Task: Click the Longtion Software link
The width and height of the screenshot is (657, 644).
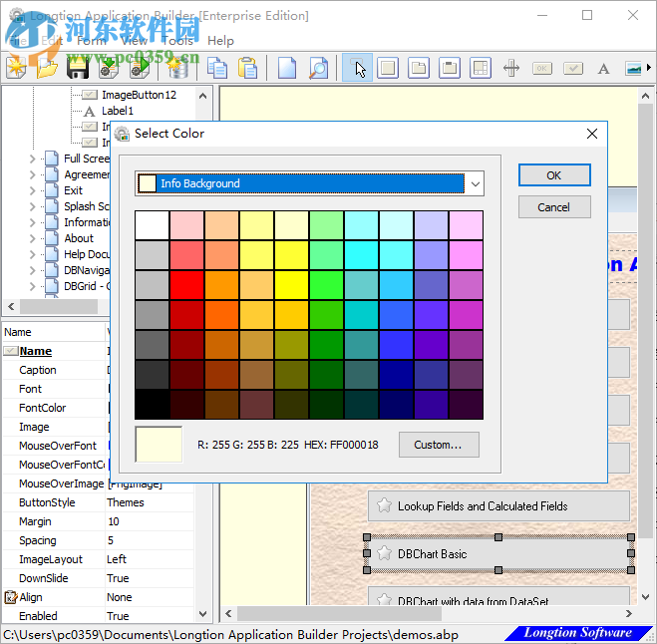Action: pos(578,633)
